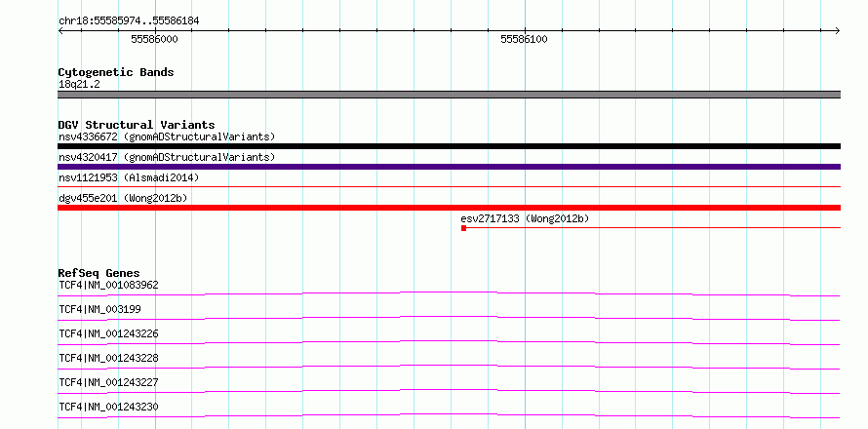Click the 55586100 ruler position label
868x429 pixels.
(525, 39)
